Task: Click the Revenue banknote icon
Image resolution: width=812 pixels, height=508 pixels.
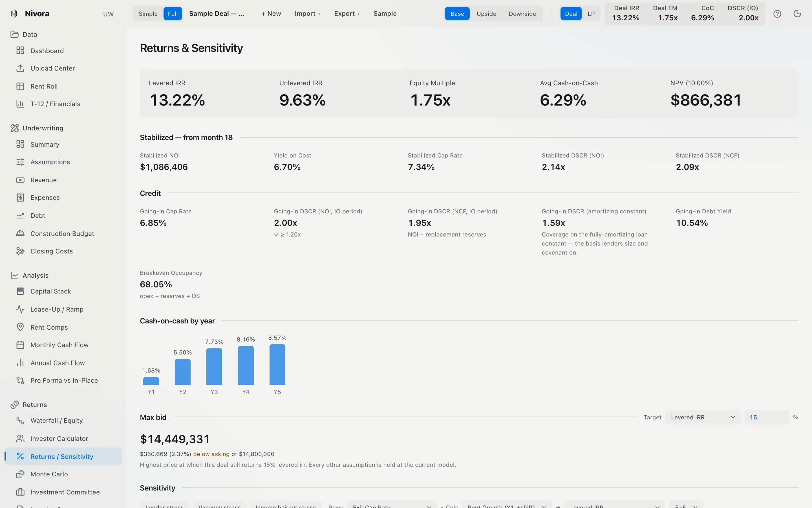Action: 20,180
